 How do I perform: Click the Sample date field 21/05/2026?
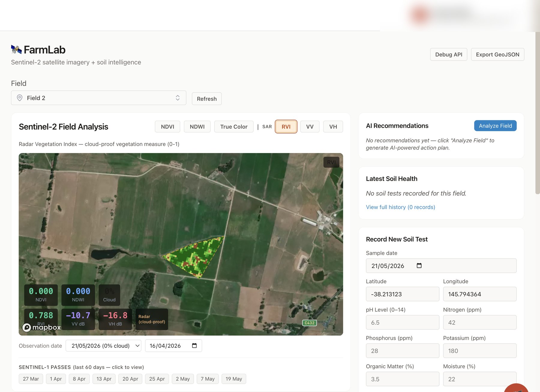coord(441,266)
